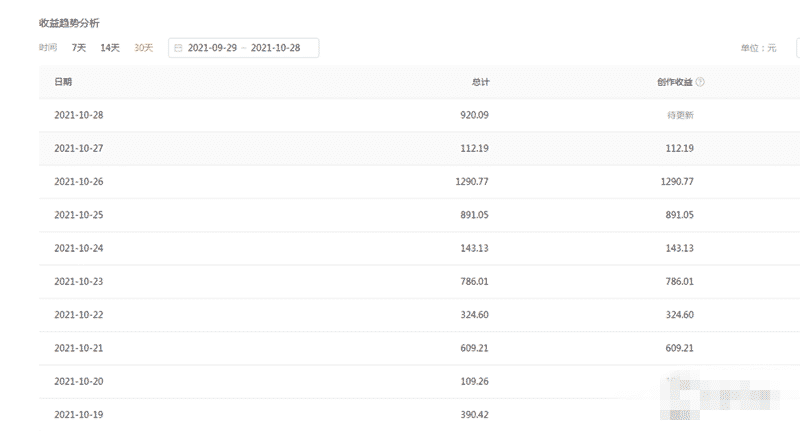
Task: Click 创作收益 value 112.19 for 2021-10-27
Action: coord(679,148)
